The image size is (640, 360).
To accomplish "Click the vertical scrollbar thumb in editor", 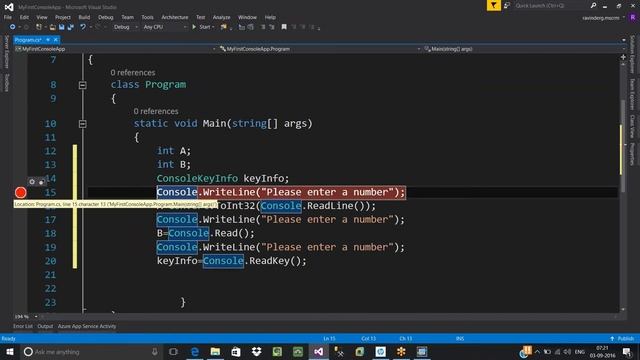I will pyautogui.click(x=623, y=145).
